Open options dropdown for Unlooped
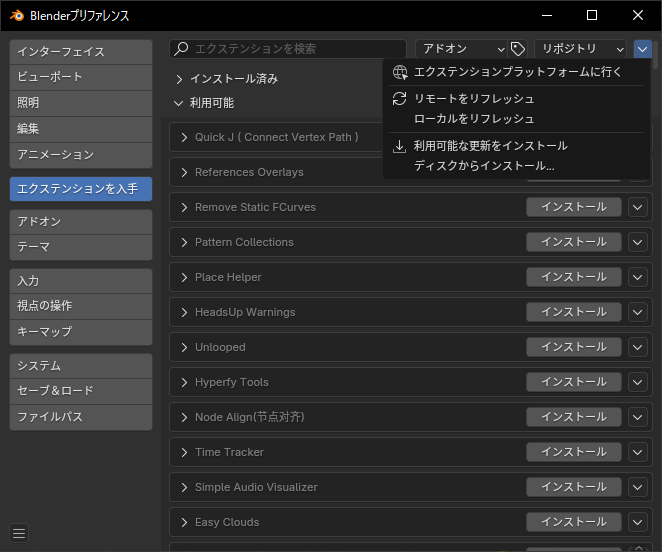Image resolution: width=662 pixels, height=552 pixels. coord(638,347)
